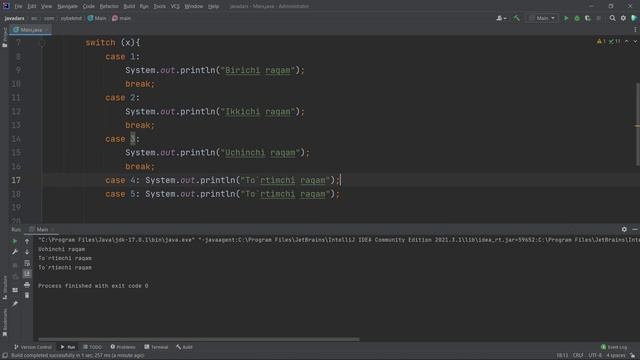The image size is (640, 360).
Task: Go to previous highlighted error arrow
Action: point(627,41)
